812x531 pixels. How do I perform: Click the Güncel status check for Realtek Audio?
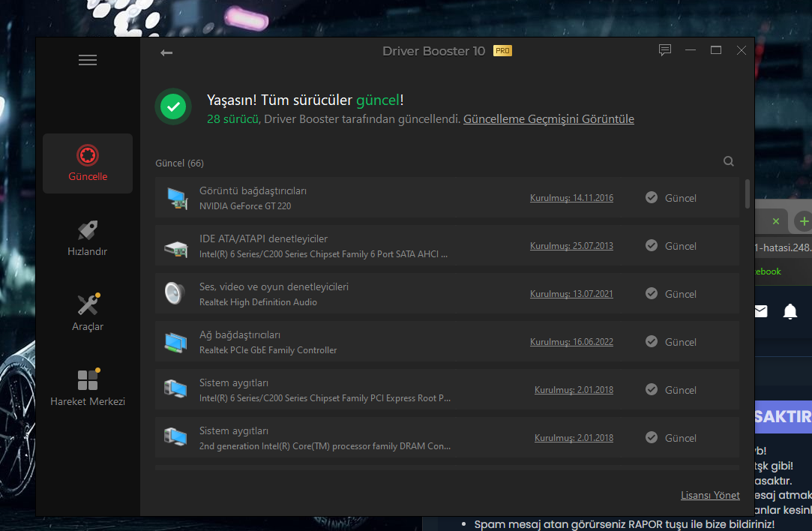pyautogui.click(x=652, y=294)
